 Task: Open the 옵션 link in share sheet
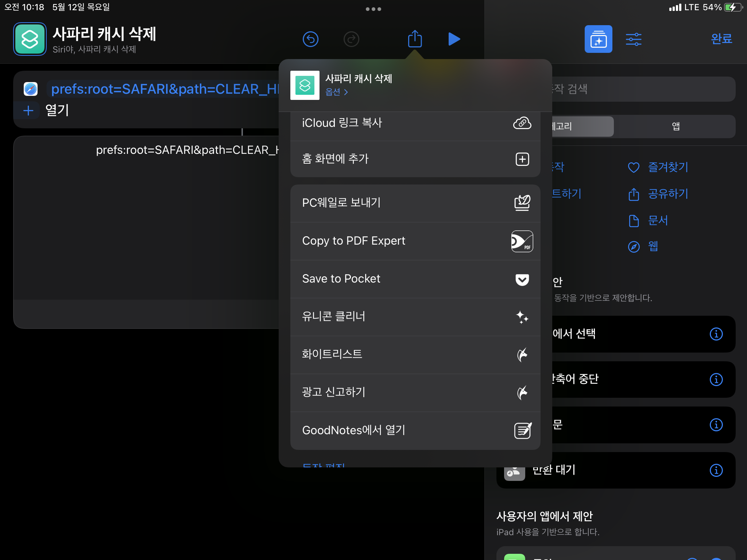336,92
